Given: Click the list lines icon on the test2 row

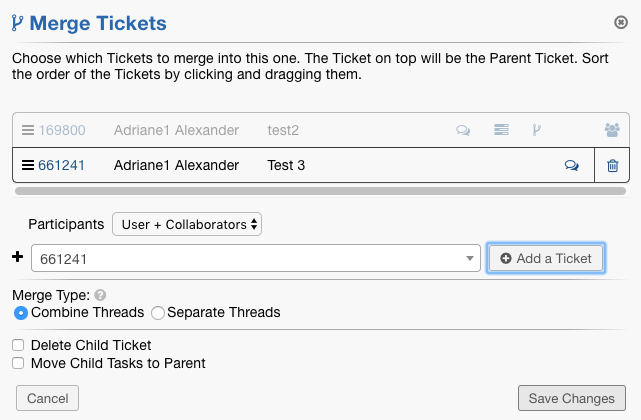Looking at the screenshot, I should coord(501,130).
